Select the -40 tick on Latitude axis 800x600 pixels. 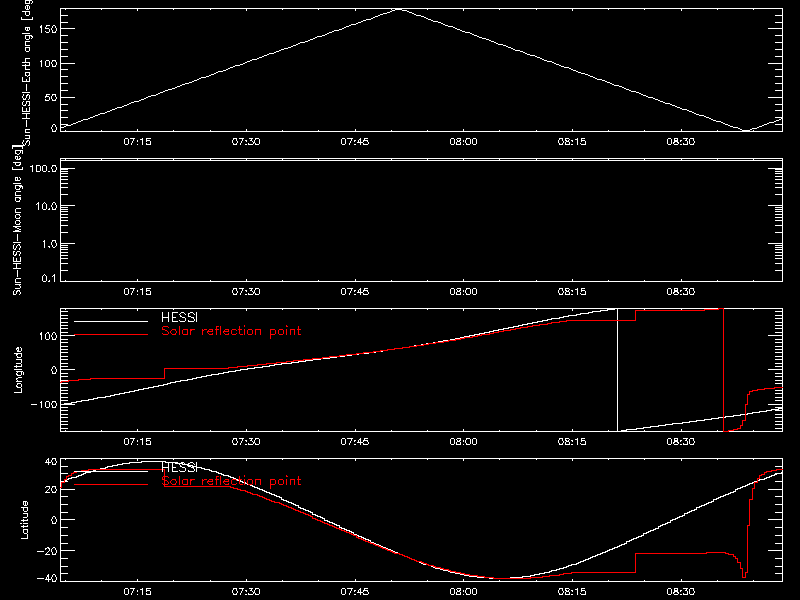point(47,579)
